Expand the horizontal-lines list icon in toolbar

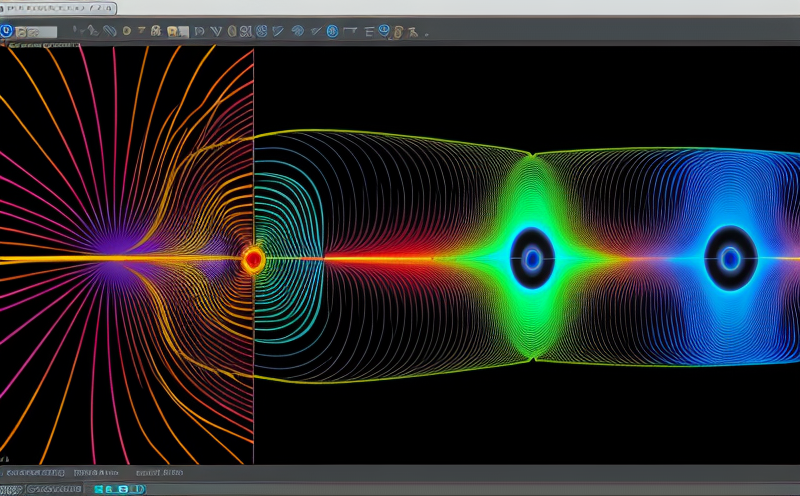370,32
